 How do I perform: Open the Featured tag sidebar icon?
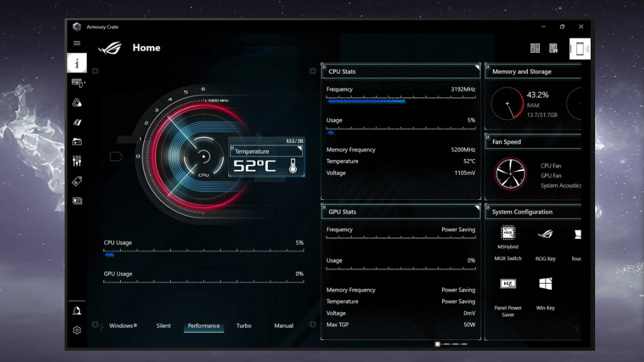click(77, 181)
